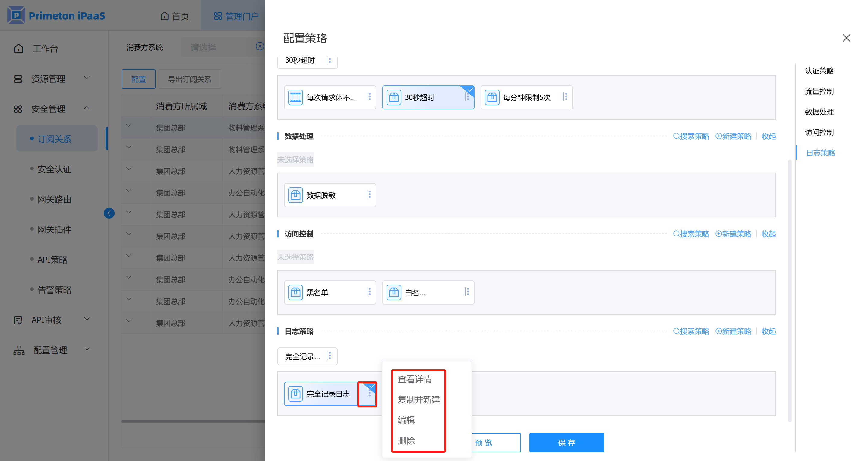Click the blue 保存 button
The width and height of the screenshot is (868, 461).
point(566,443)
